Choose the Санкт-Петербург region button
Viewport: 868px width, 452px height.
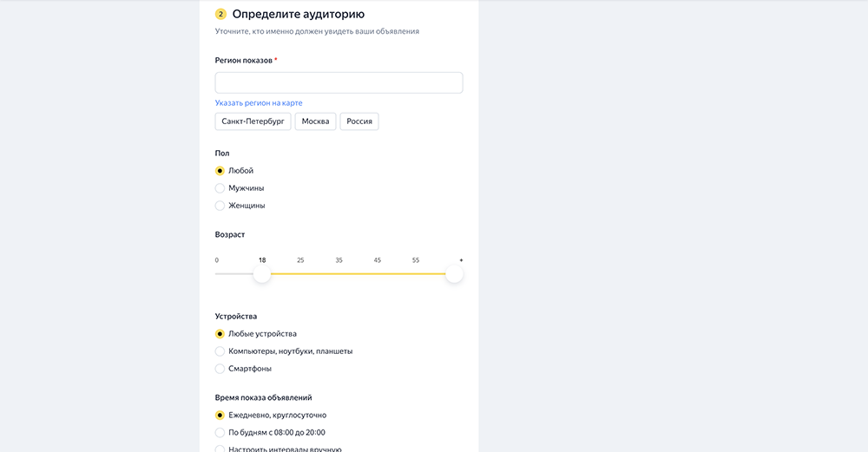pos(253,121)
